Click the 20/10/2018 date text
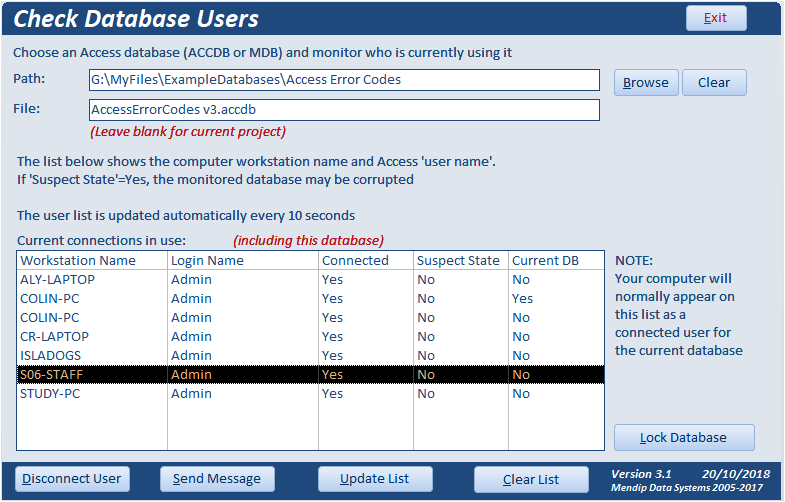 736,474
